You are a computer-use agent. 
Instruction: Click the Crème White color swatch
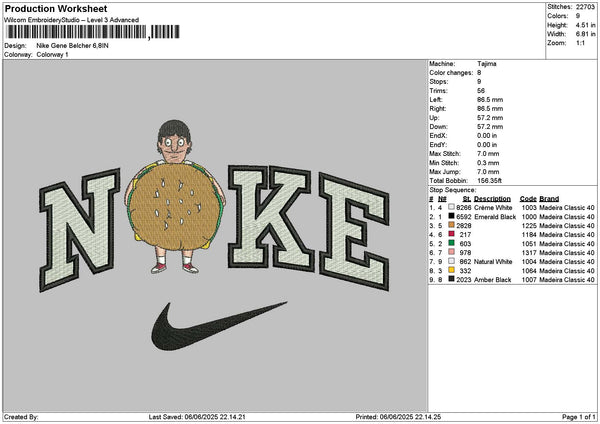pyautogui.click(x=451, y=207)
